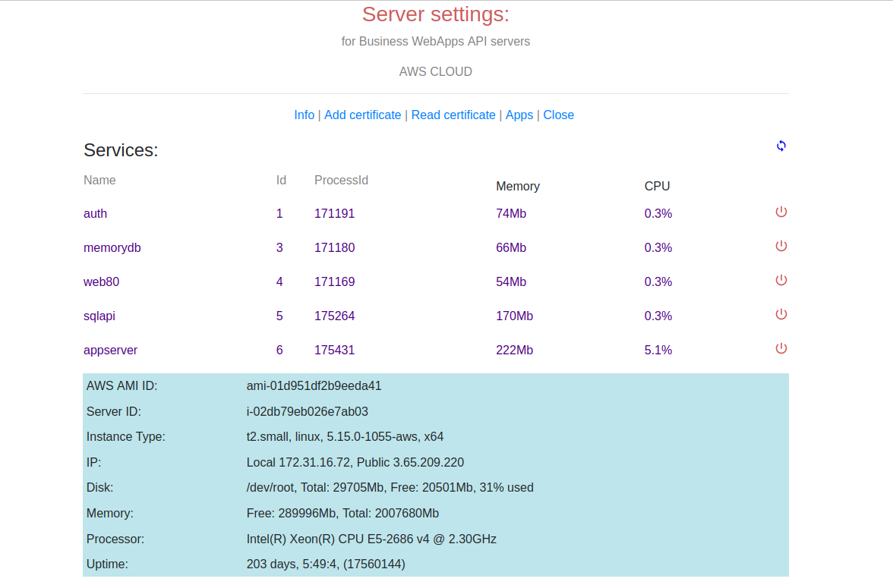Click the refresh services icon
Screen dimensions: 893x588
pos(781,146)
